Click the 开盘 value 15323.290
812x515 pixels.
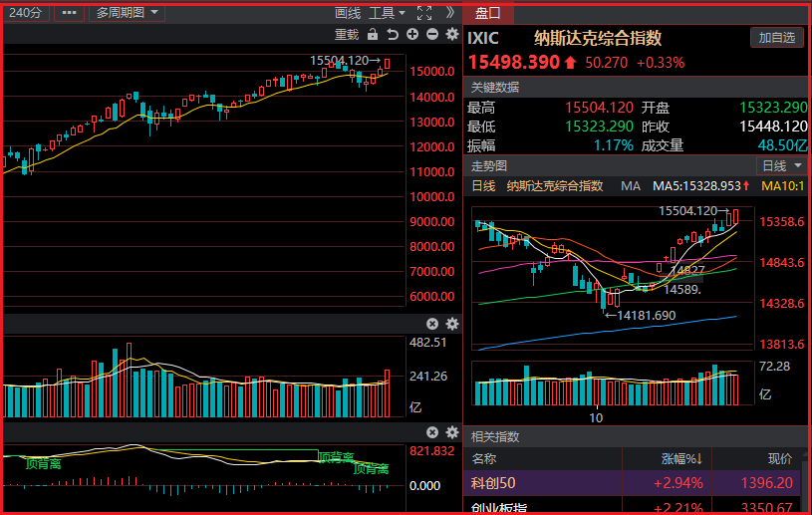coord(774,108)
